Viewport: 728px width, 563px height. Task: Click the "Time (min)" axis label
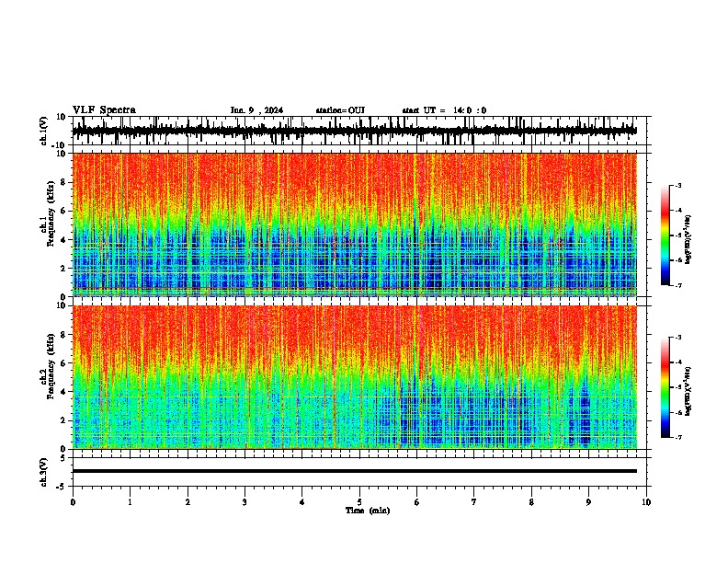pos(368,511)
